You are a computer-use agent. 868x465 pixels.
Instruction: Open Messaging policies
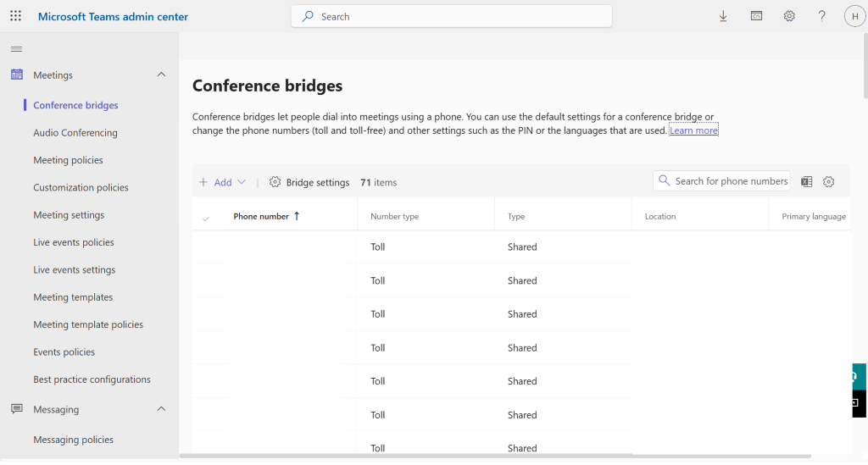[x=73, y=440]
